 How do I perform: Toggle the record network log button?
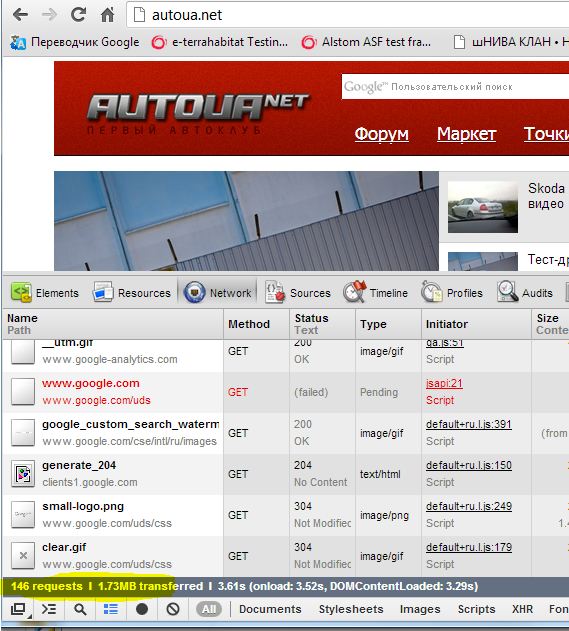(x=142, y=609)
